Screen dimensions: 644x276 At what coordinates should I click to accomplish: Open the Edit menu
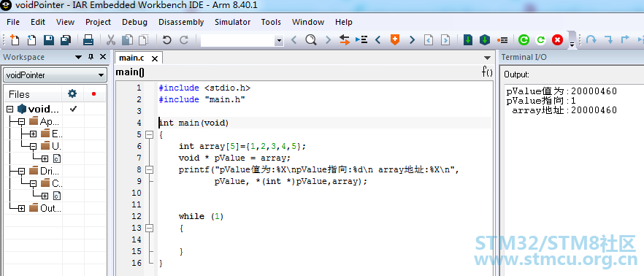coord(38,22)
